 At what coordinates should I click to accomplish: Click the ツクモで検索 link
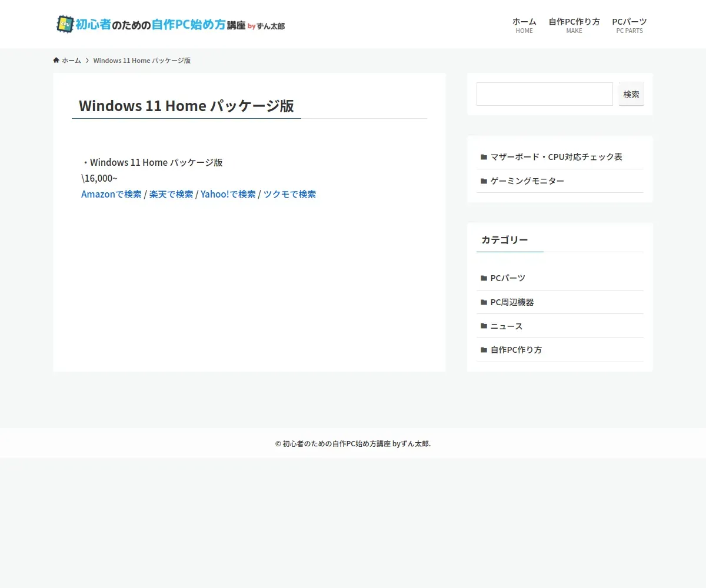[289, 194]
